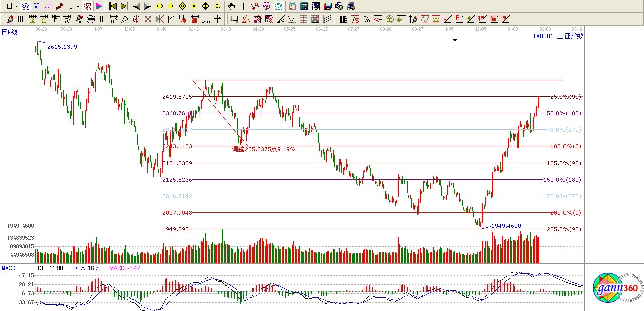
Task: Jump to the first bar button
Action: [113, 6]
